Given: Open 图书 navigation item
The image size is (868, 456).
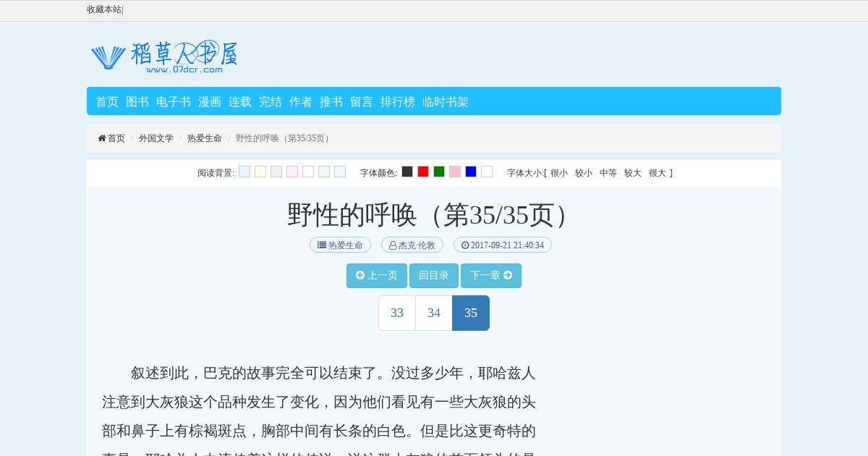Looking at the screenshot, I should tap(137, 102).
